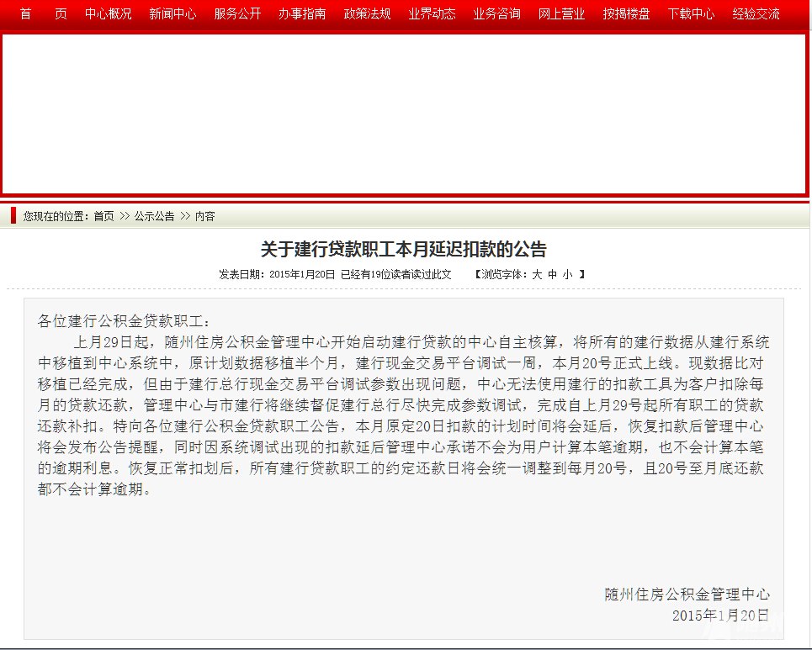Open the 新闻中心 navigation item
This screenshot has height=650, width=812.
pyautogui.click(x=172, y=14)
